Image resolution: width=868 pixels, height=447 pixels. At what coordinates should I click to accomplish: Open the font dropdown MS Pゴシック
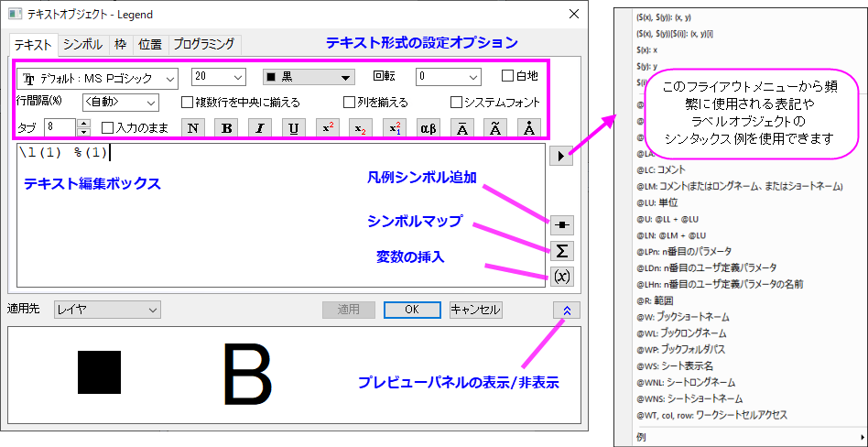(x=97, y=79)
